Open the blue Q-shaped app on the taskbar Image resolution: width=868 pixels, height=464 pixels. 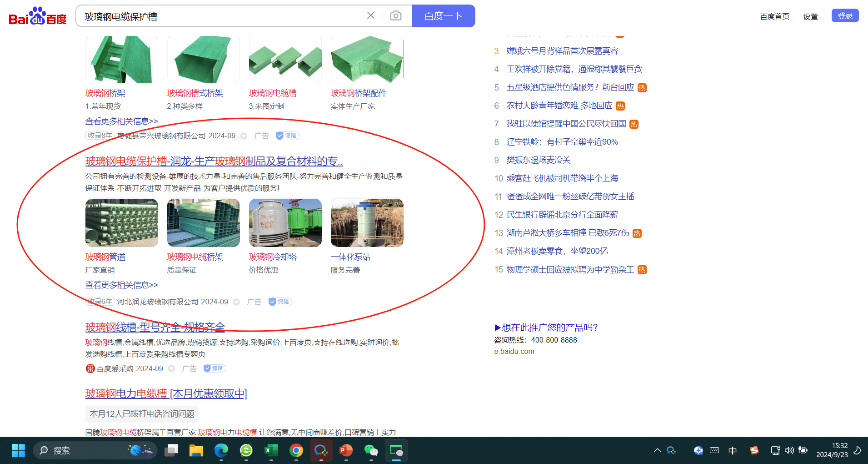pos(321,450)
